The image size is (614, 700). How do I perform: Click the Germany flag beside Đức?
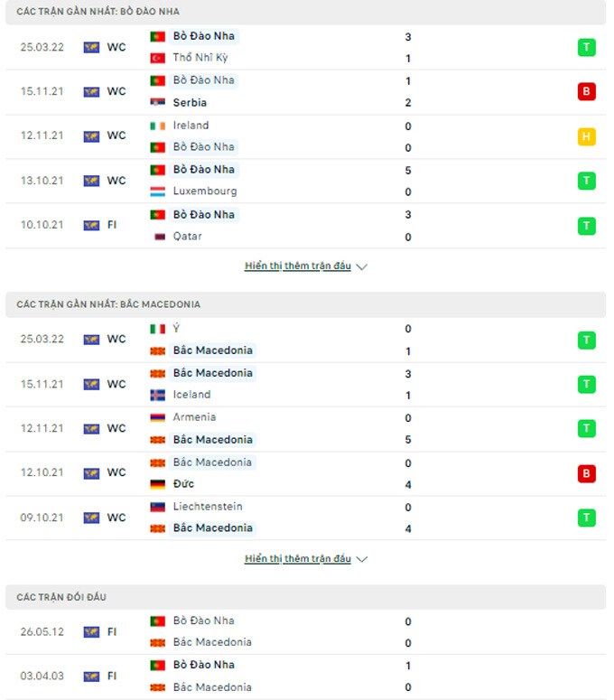(157, 484)
